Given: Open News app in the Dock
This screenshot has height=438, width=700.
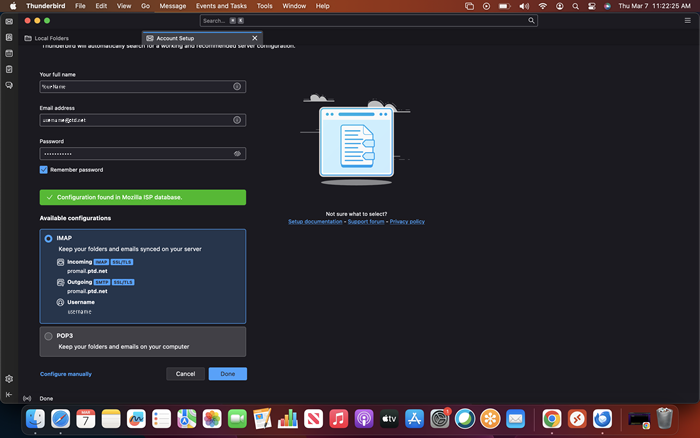Looking at the screenshot, I should click(313, 419).
